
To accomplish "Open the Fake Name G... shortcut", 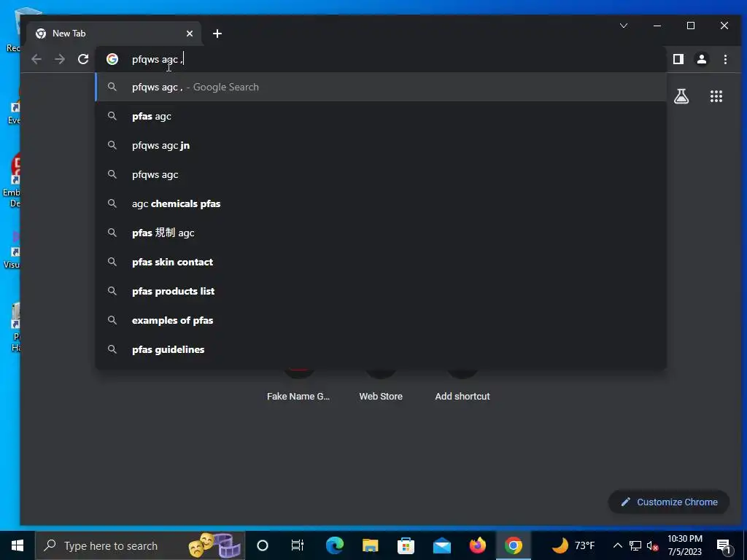I will tap(298, 386).
